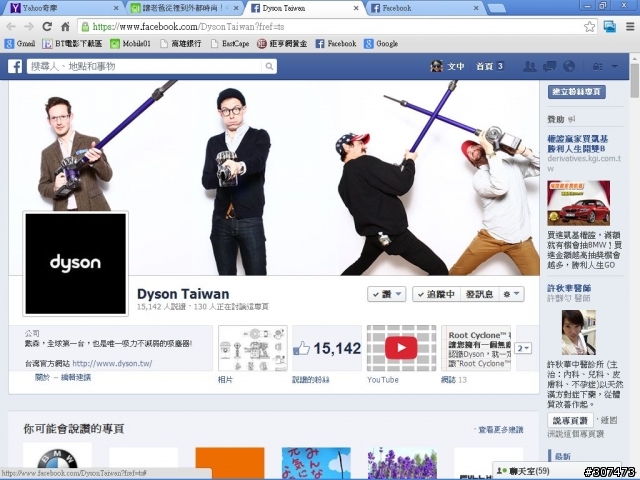Click the 文中 profile name link
The width and height of the screenshot is (640, 480).
pyautogui.click(x=456, y=66)
